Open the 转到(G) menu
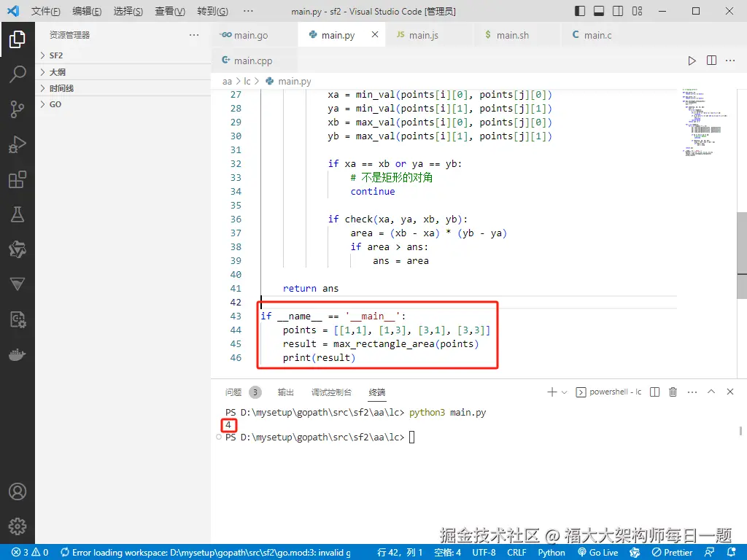The height and width of the screenshot is (560, 747). click(x=212, y=11)
